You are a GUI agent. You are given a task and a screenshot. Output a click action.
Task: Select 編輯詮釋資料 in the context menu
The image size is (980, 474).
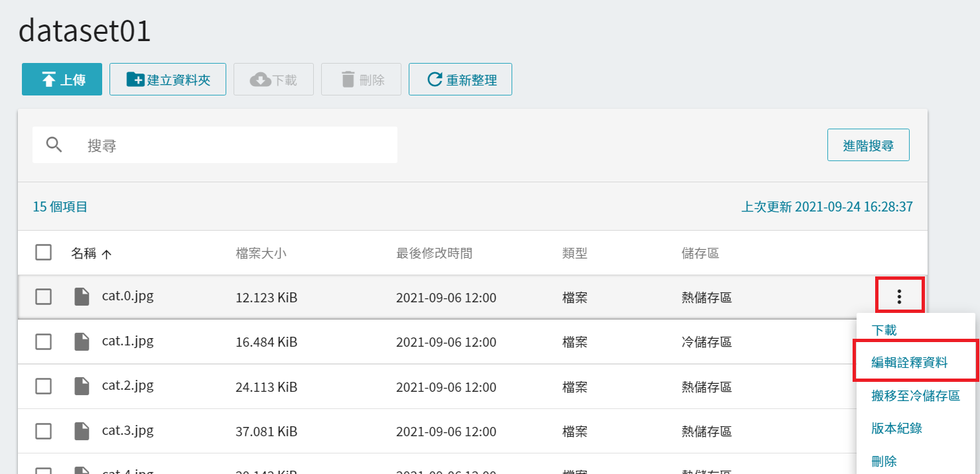909,363
